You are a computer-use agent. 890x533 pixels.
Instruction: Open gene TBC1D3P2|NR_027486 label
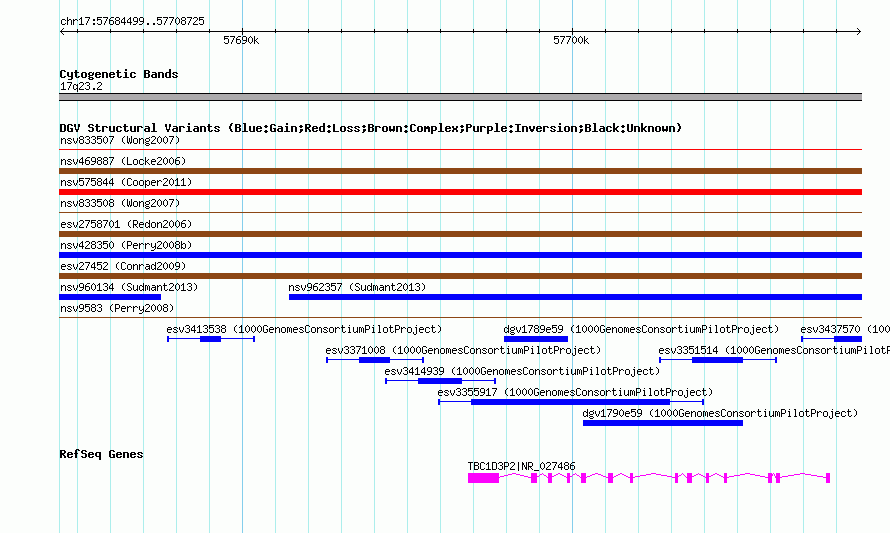tap(521, 466)
